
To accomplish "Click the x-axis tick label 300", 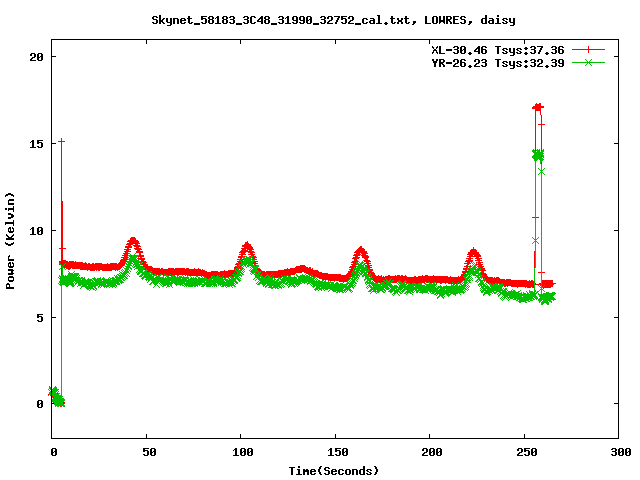I will click(621, 452).
